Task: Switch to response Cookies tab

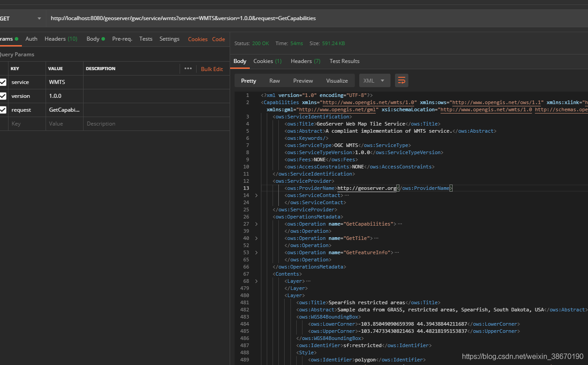Action: tap(267, 61)
